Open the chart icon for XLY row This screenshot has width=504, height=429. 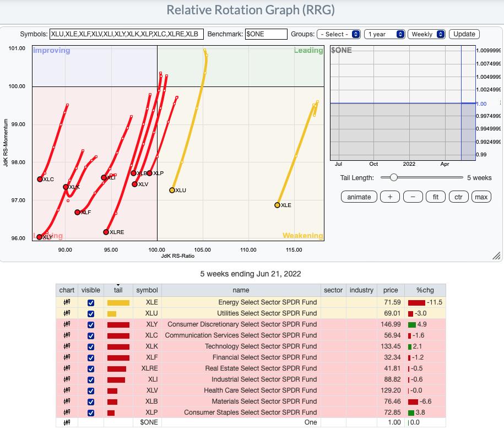(67, 324)
